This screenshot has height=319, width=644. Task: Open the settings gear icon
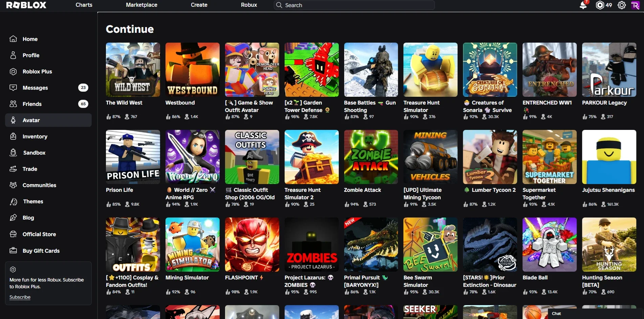[x=622, y=5]
